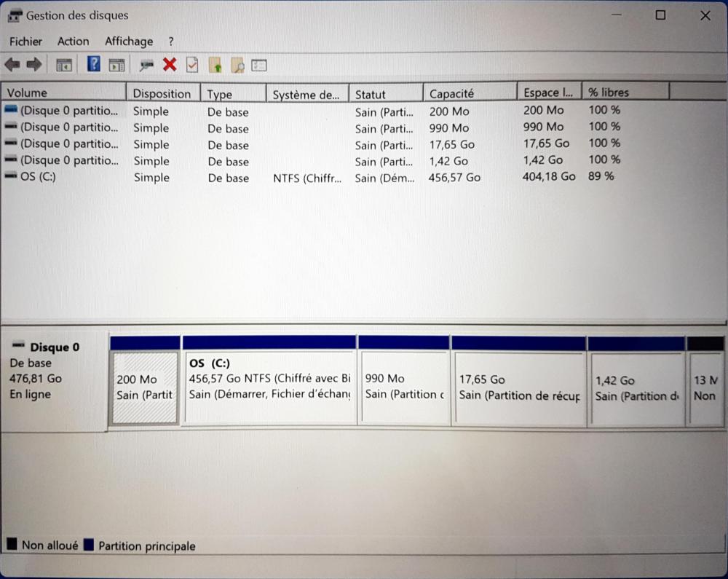Click the drive icon of the OS (C:) row

click(11, 176)
